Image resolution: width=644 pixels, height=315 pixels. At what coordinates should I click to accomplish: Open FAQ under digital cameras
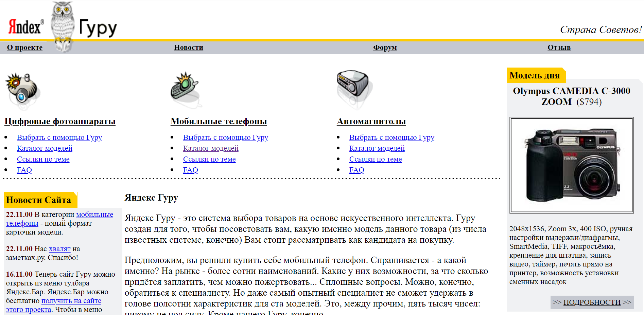tap(24, 170)
